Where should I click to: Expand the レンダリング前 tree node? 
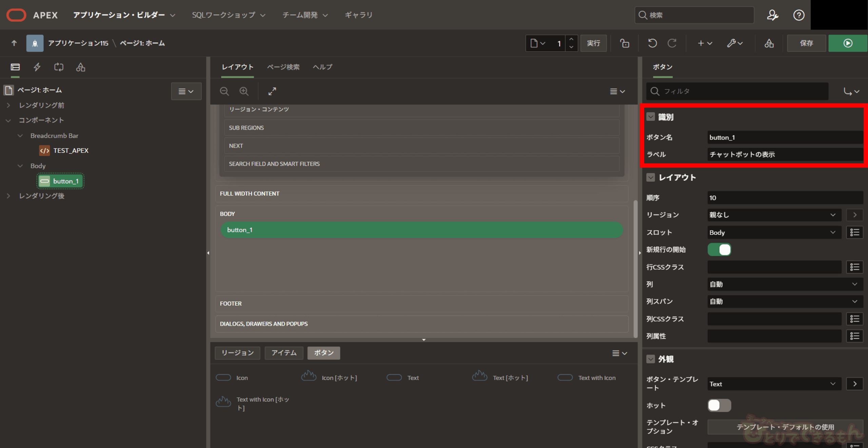[8, 105]
